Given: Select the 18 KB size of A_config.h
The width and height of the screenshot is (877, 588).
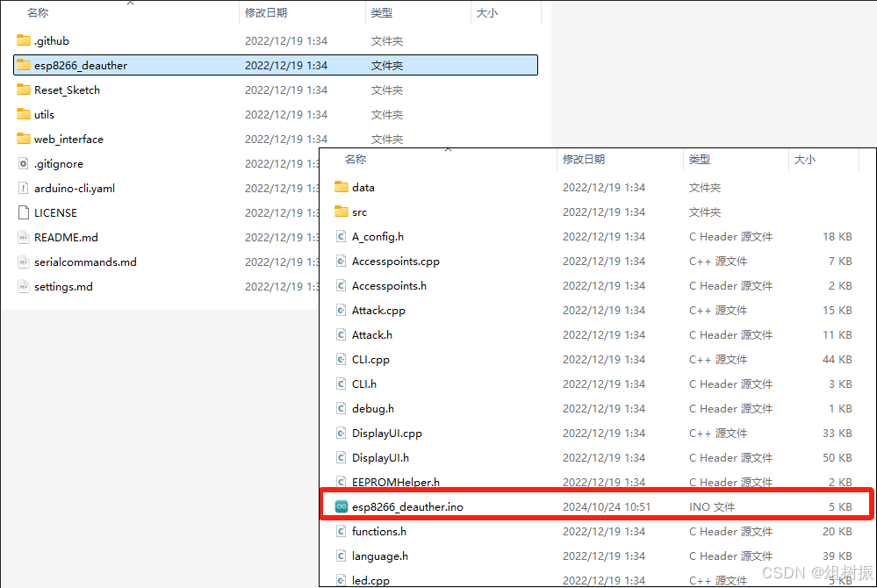Looking at the screenshot, I should [x=837, y=236].
